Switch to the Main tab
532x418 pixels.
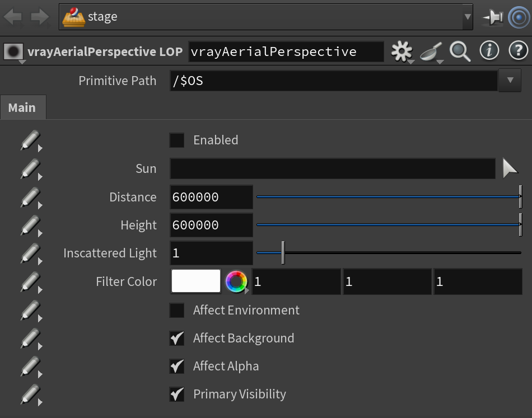tap(22, 107)
